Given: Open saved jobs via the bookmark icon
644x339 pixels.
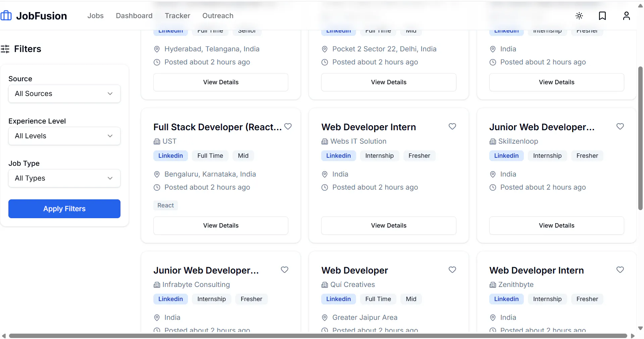Looking at the screenshot, I should [602, 16].
